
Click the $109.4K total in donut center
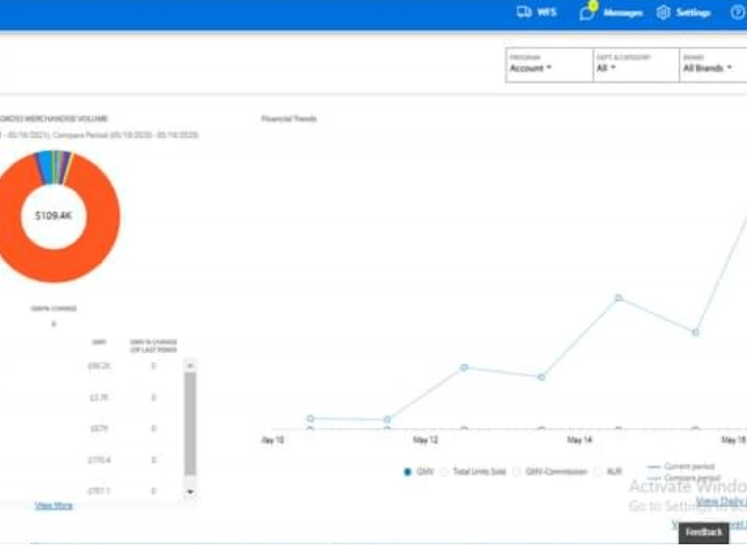(53, 216)
